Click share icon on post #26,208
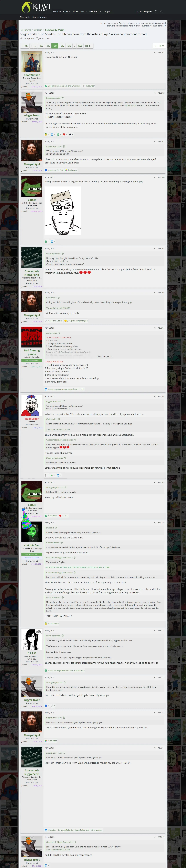This screenshot has height=868, width=186. point(155,396)
